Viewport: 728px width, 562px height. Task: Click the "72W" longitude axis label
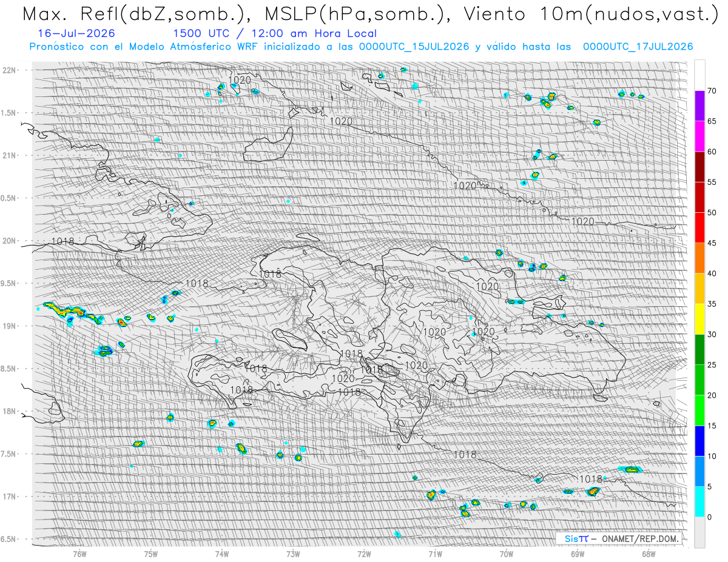coord(364,554)
